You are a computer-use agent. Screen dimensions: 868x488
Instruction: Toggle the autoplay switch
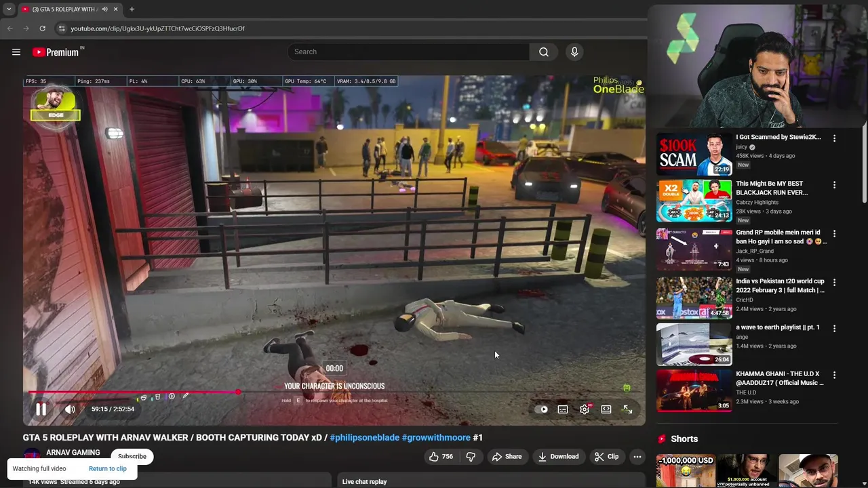pos(541,409)
